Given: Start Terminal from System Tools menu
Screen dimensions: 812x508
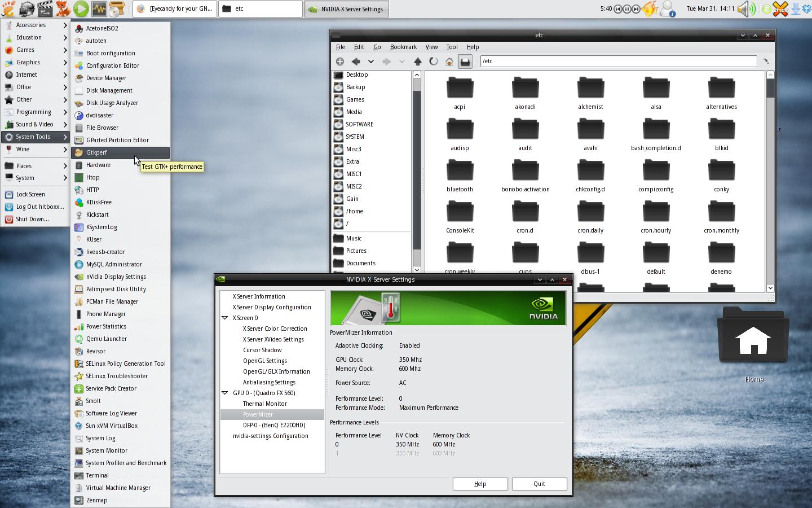Looking at the screenshot, I should point(120,475).
